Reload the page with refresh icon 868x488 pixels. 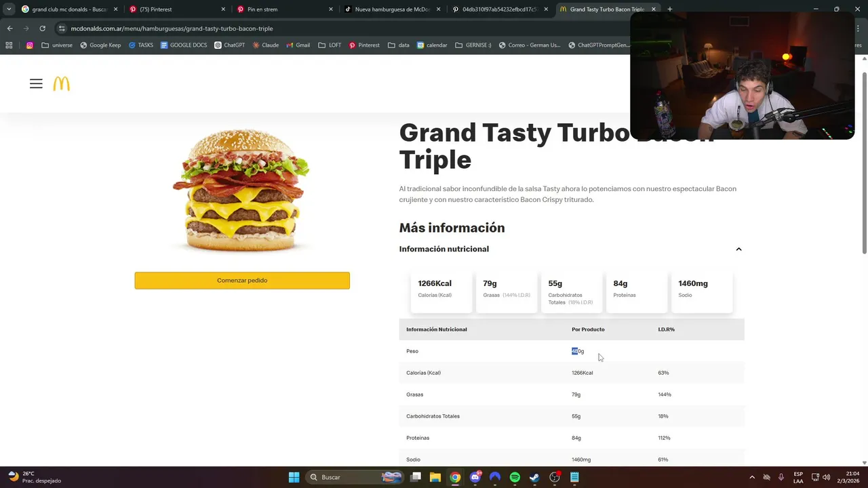[x=42, y=28]
